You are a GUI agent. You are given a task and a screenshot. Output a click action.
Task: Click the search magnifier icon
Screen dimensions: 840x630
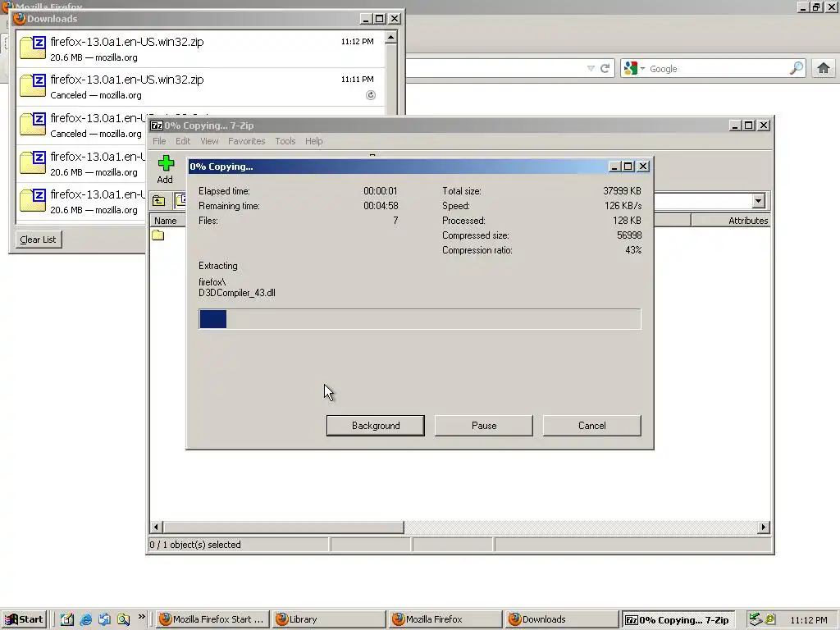(797, 68)
